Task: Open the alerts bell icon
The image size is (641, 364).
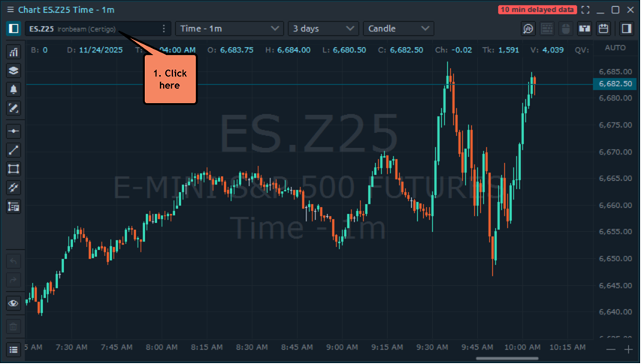Action: click(14, 89)
